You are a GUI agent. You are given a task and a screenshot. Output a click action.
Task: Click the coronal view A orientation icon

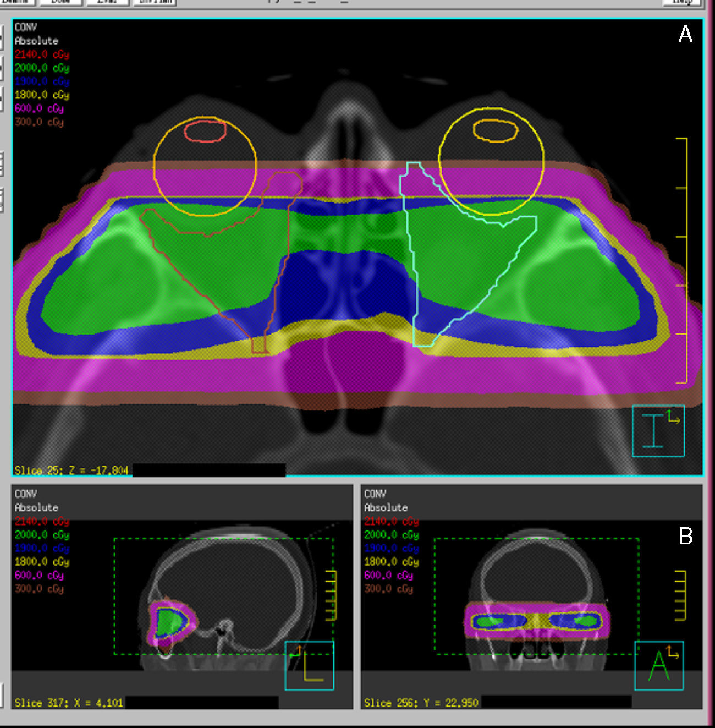659,665
